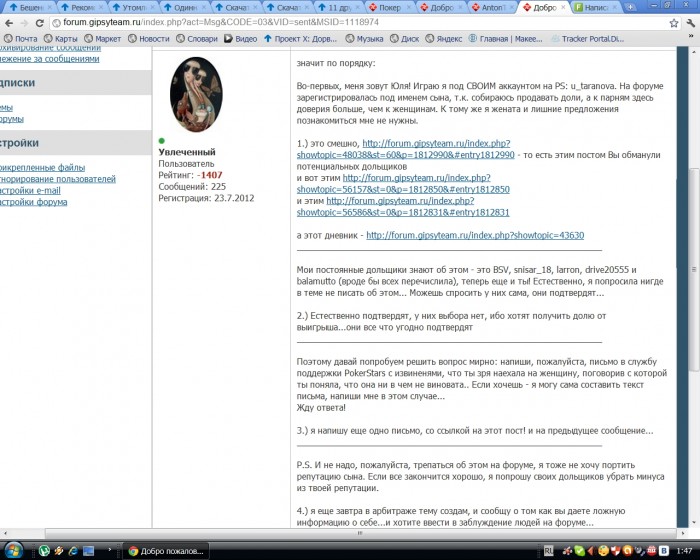
Task: Open a new tab with the plus button
Action: (630, 8)
